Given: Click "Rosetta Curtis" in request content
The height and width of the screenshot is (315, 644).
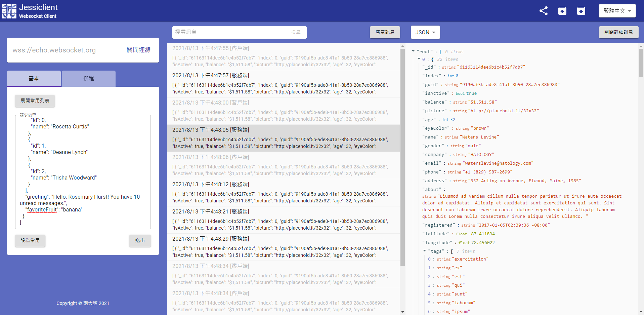Looking at the screenshot, I should point(70,127).
